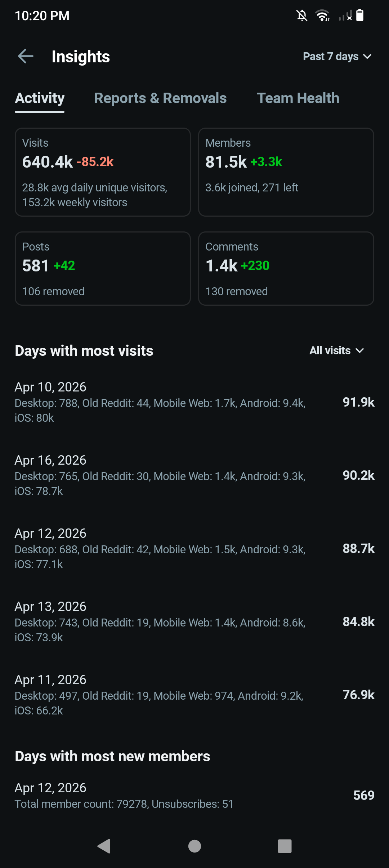Tap the Comments 1.4k card
Viewport: 389px width, 868px height.
tap(286, 269)
